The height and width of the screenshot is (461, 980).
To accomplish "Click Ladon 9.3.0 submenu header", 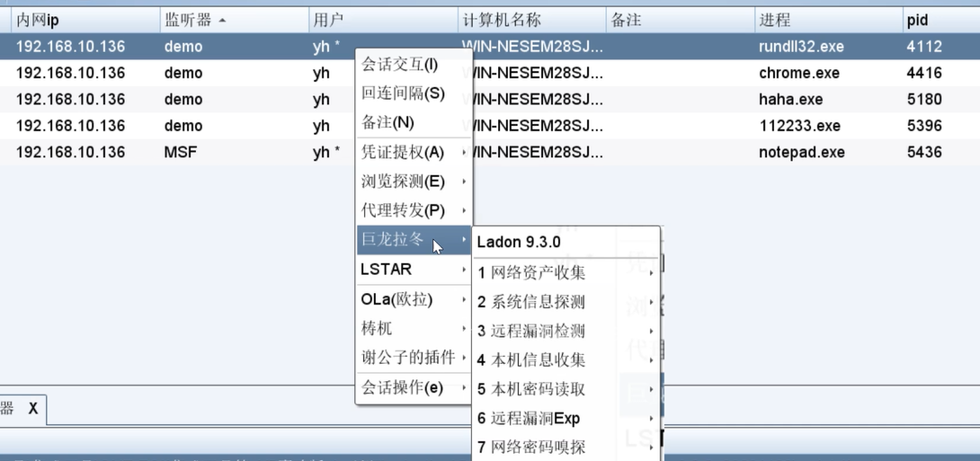I will [x=519, y=242].
